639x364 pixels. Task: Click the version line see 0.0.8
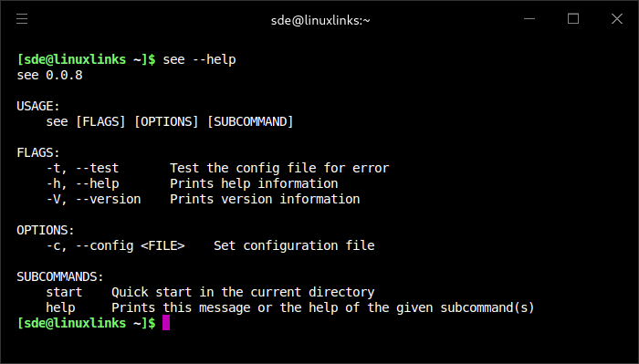(x=49, y=75)
